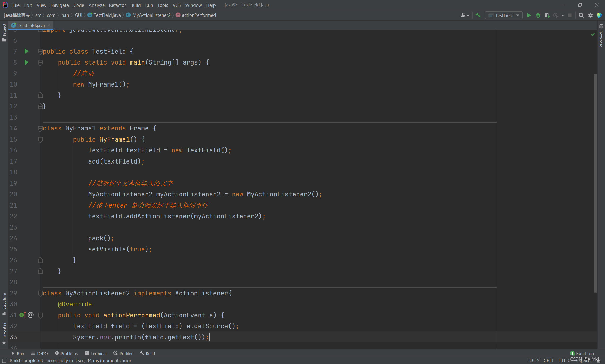
Task: Open IDE settings gear icon
Action: pyautogui.click(x=591, y=15)
